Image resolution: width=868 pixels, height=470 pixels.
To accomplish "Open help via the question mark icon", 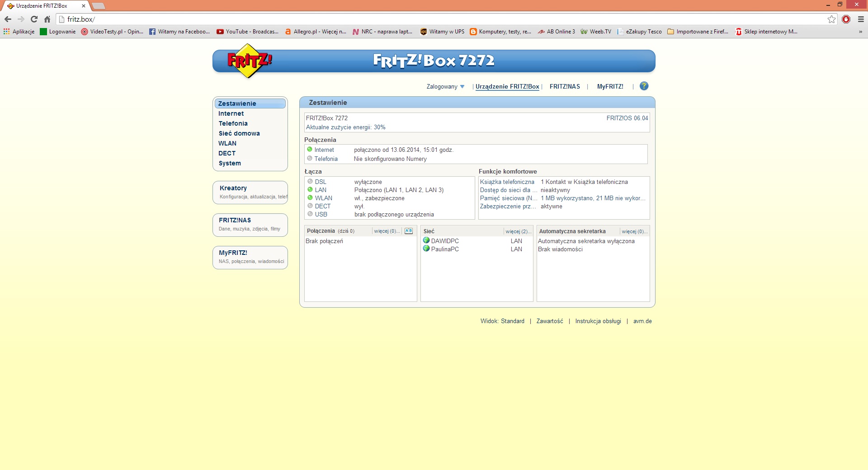I will (644, 86).
